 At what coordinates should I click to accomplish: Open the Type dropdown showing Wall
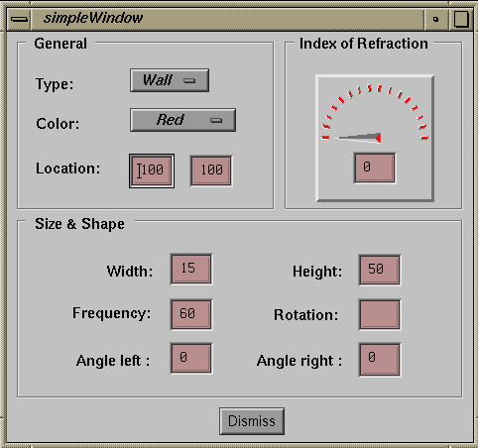(x=170, y=80)
